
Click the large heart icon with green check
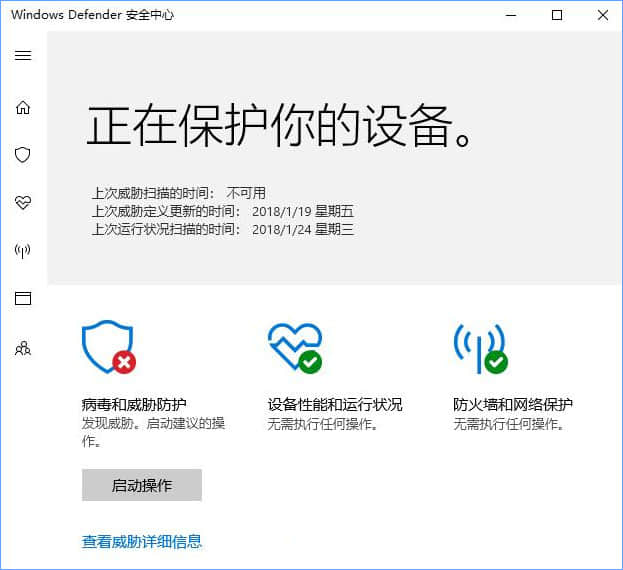tap(295, 348)
